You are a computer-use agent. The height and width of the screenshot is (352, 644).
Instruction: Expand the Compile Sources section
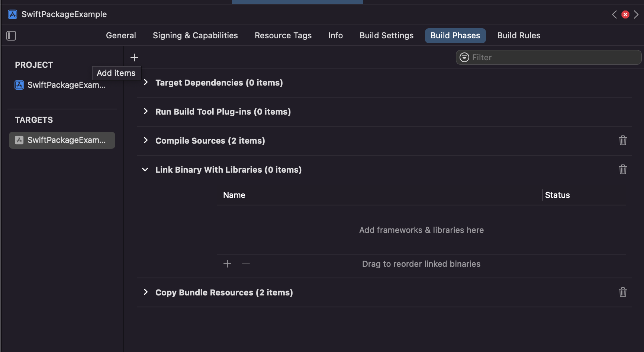[x=146, y=140]
